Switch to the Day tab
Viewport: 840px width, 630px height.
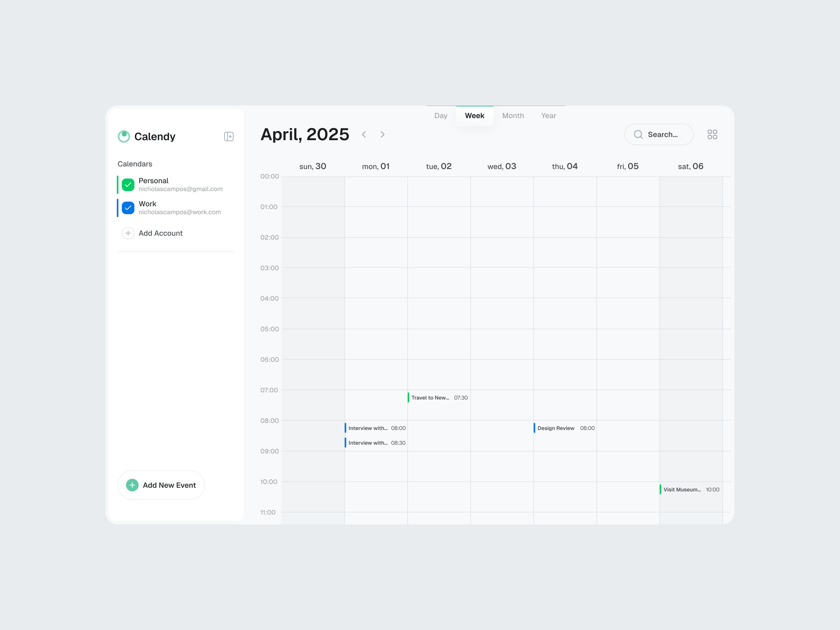click(440, 115)
